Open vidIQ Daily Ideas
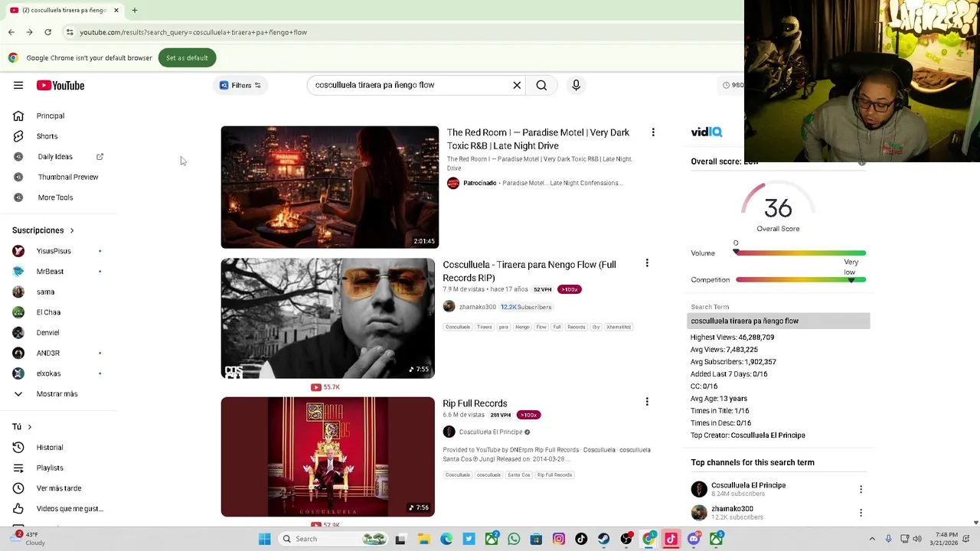980x551 pixels. [55, 156]
